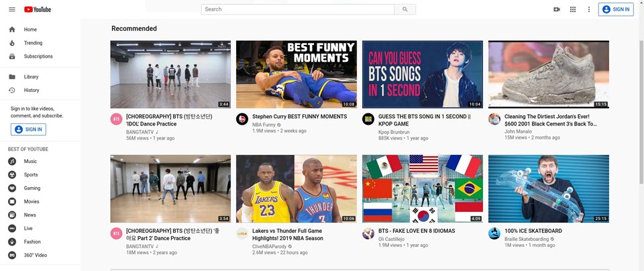Open the CliveNBAParody channel name
Viewport: 644px width, 271px height.
pos(270,246)
